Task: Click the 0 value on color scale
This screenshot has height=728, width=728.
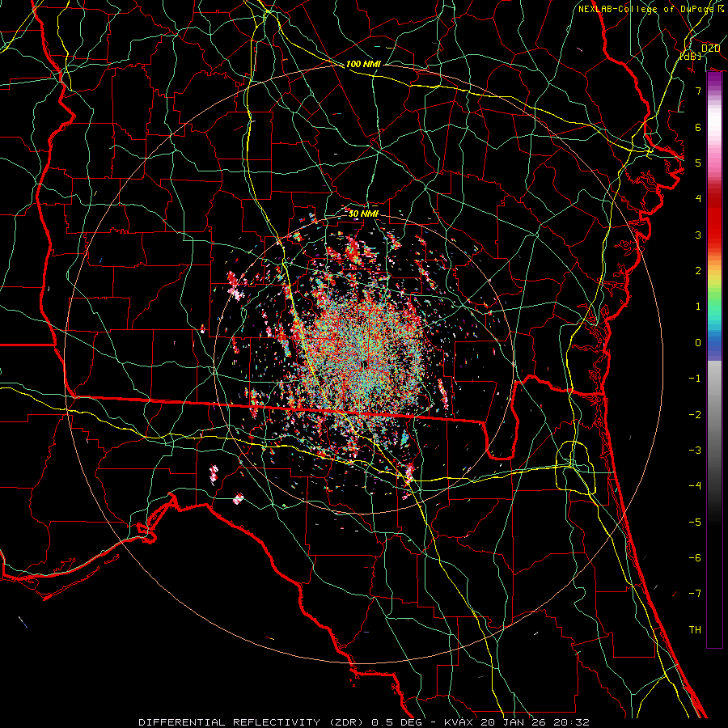Action: 698,343
